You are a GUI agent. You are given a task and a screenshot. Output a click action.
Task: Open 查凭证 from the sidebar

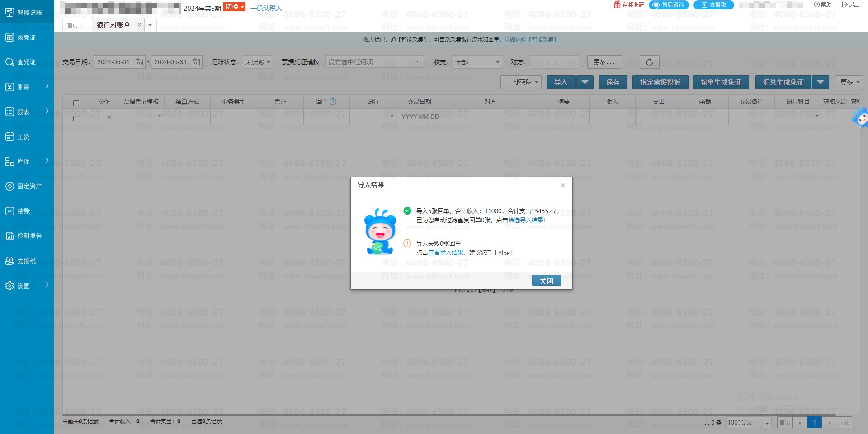click(26, 62)
